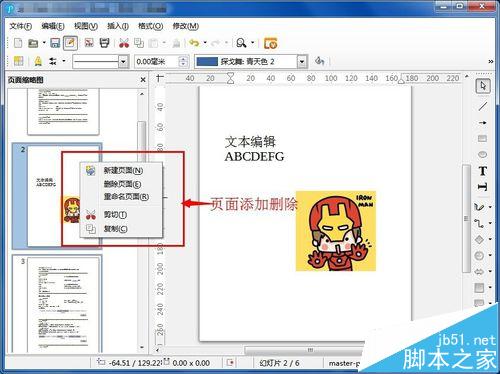Open the Block arrows dropdown arrow

490,271
